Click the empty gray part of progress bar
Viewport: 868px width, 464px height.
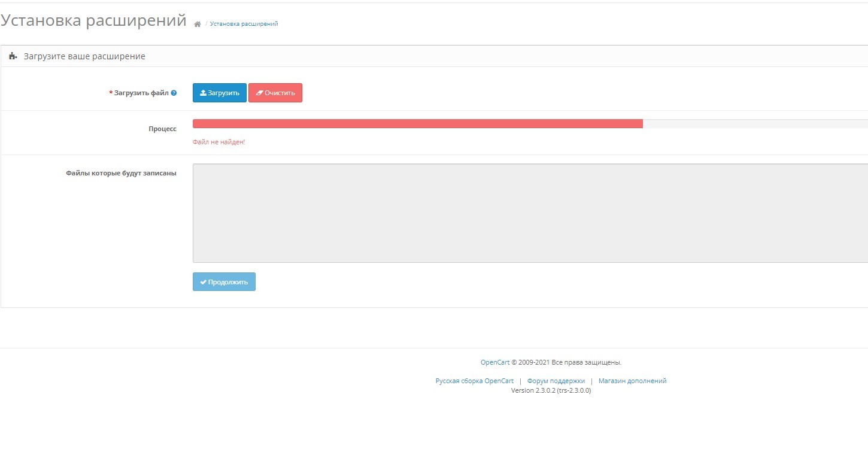tap(754, 123)
